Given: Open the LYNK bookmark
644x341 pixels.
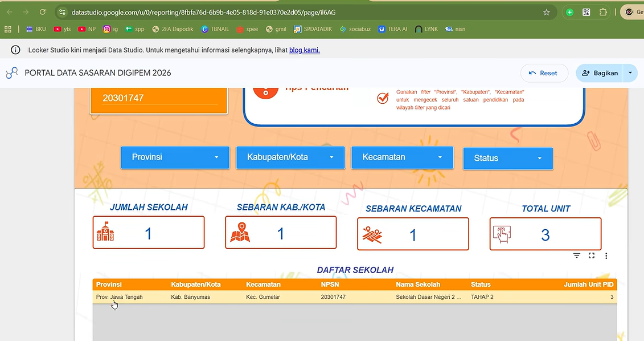Looking at the screenshot, I should pyautogui.click(x=426, y=29).
